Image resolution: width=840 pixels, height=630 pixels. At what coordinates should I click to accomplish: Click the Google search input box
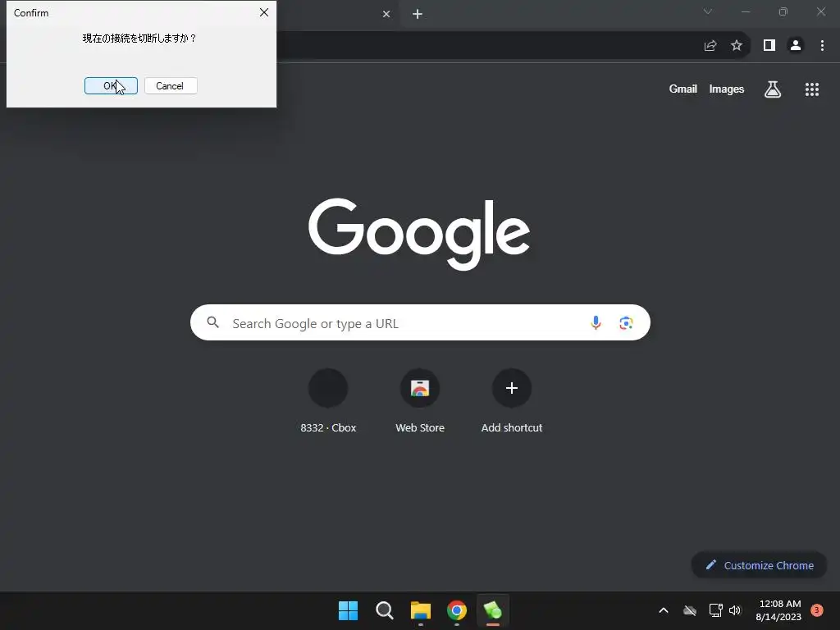tap(420, 322)
